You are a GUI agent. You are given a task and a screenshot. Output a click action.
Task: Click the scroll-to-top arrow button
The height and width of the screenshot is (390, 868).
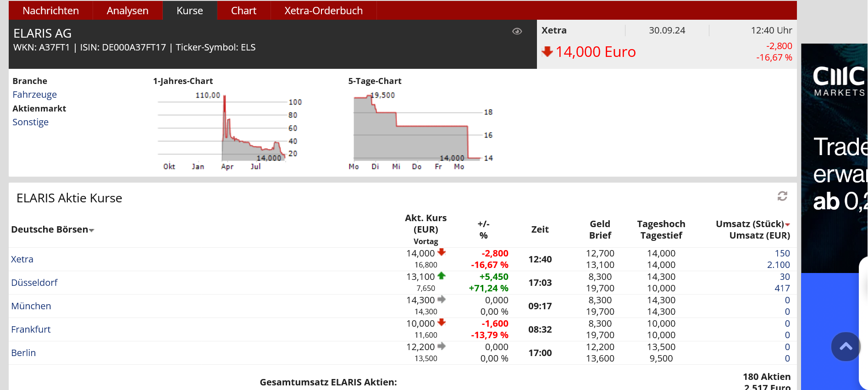tap(846, 346)
